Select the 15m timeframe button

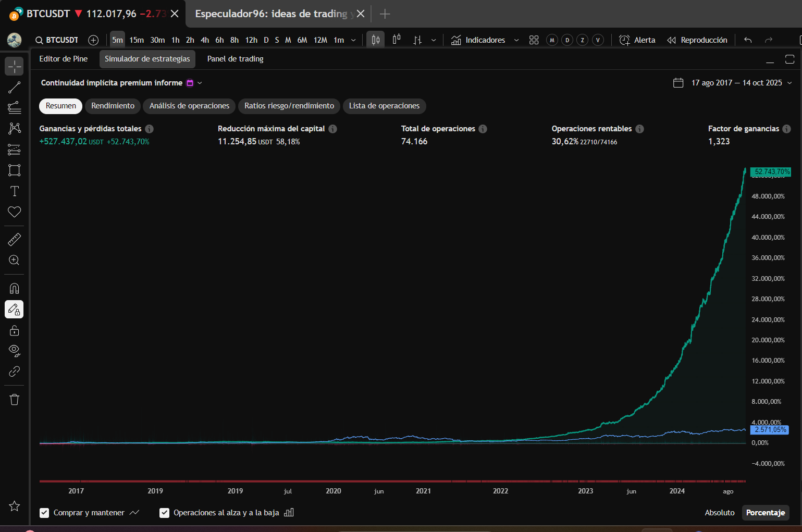137,40
